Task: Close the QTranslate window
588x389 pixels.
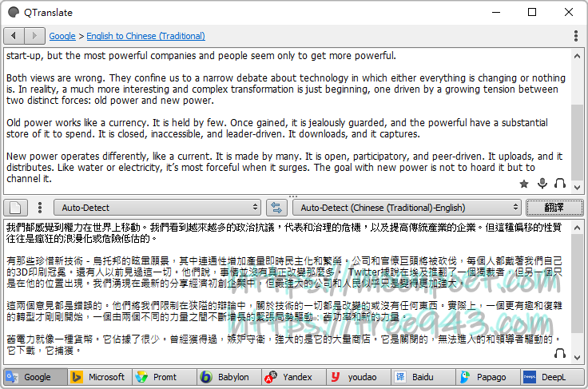Action: tap(569, 12)
